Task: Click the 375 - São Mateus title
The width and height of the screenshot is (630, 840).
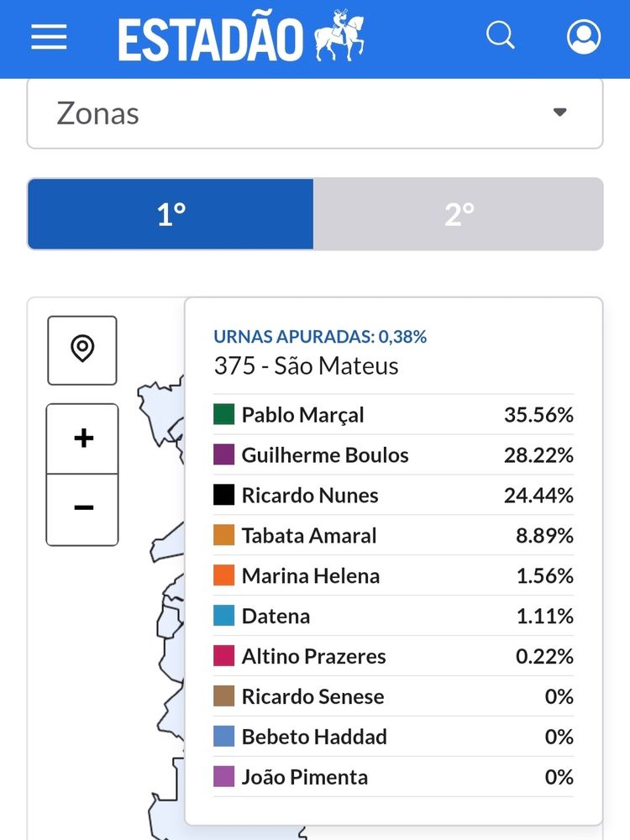Action: (x=306, y=366)
